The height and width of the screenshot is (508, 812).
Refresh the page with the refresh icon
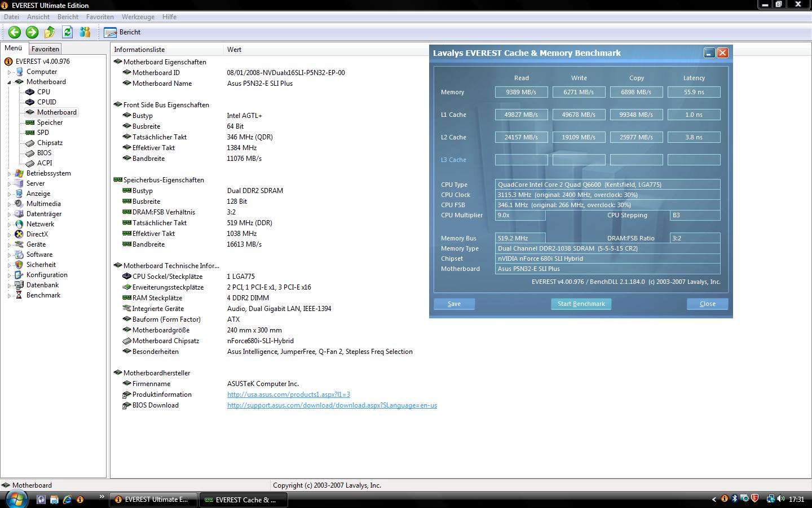(68, 32)
